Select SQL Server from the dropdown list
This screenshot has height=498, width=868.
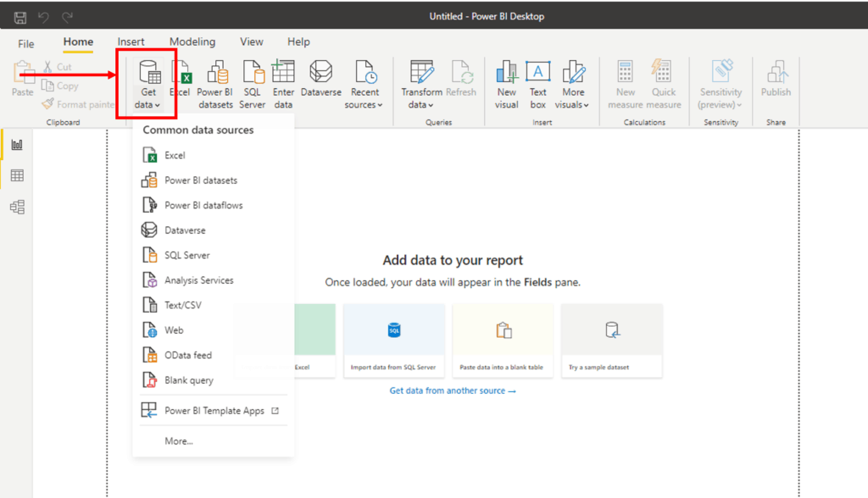pyautogui.click(x=213, y=255)
